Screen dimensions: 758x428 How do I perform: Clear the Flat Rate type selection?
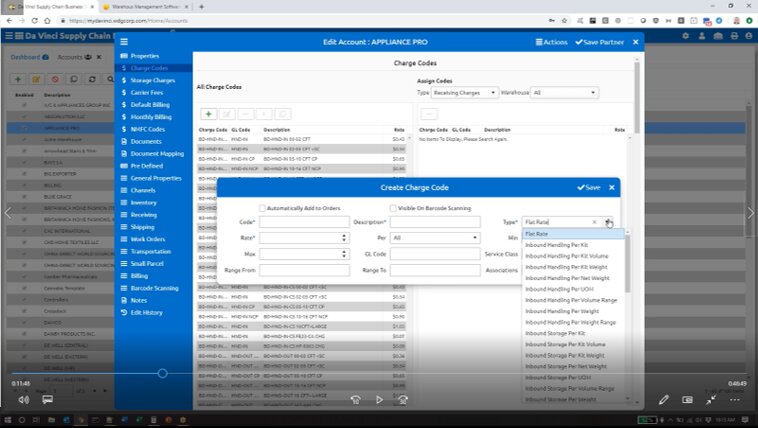click(594, 222)
